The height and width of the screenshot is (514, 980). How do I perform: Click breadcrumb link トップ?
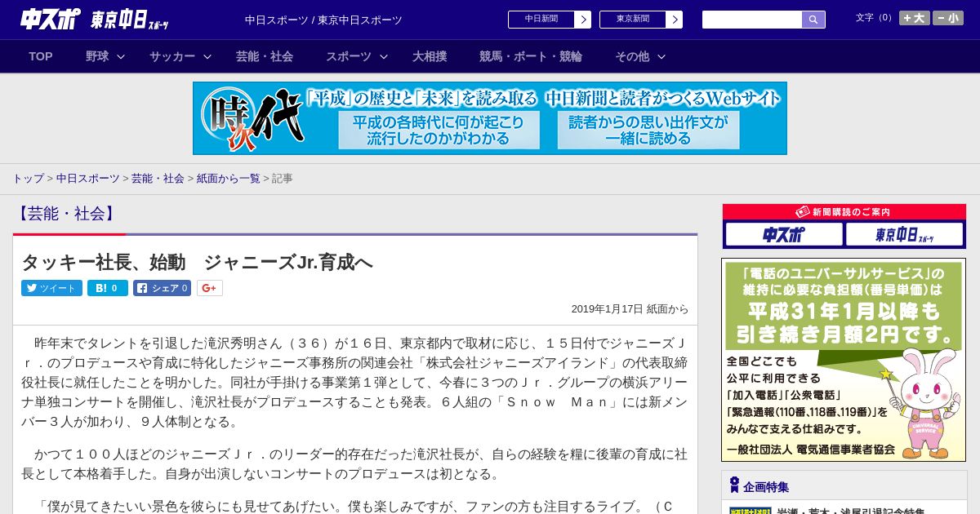[x=28, y=178]
